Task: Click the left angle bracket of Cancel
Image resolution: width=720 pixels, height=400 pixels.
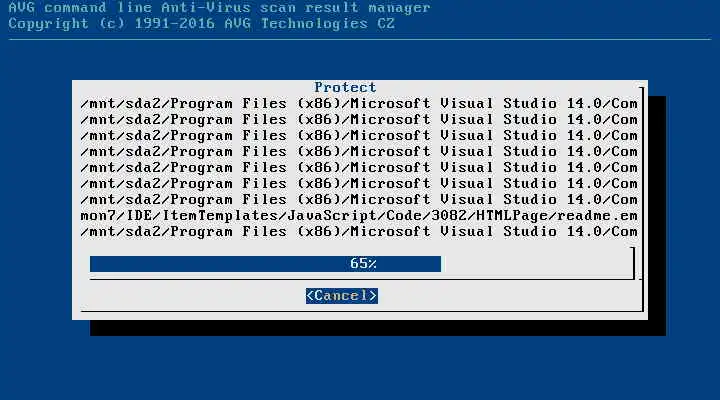Action: point(310,296)
